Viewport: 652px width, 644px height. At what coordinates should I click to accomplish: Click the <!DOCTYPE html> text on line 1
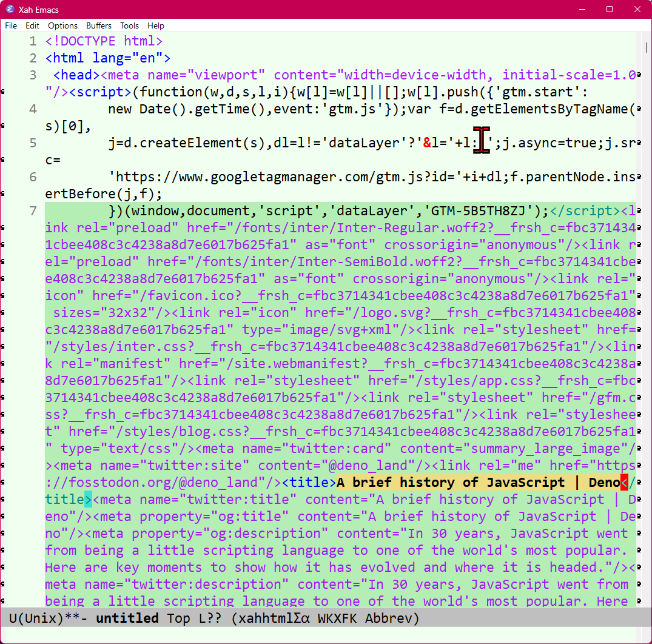point(104,41)
